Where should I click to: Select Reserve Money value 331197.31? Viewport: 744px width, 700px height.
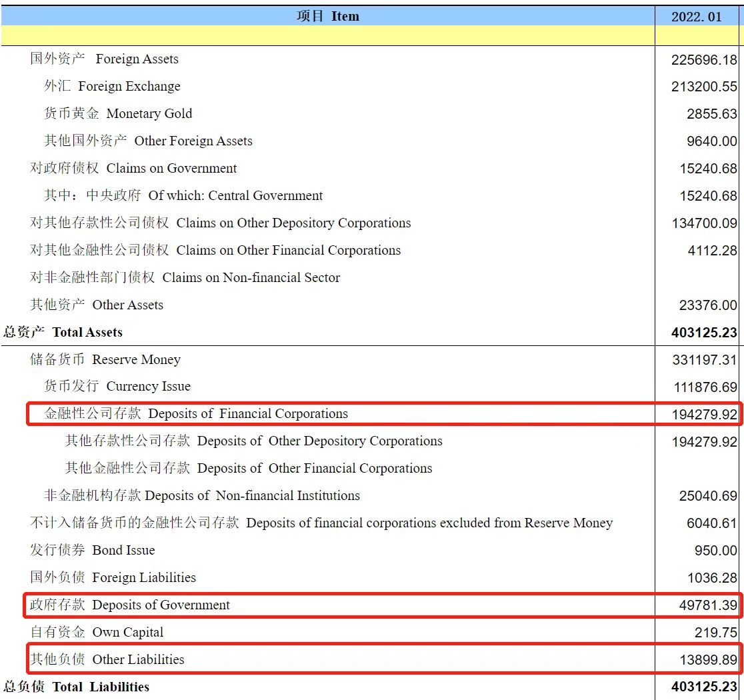click(705, 360)
